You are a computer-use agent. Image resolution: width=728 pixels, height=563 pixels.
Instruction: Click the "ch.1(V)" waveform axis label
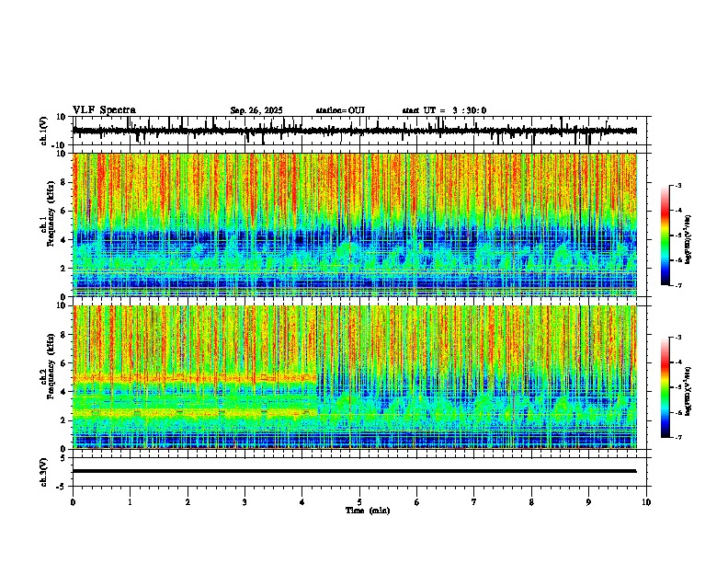click(44, 131)
